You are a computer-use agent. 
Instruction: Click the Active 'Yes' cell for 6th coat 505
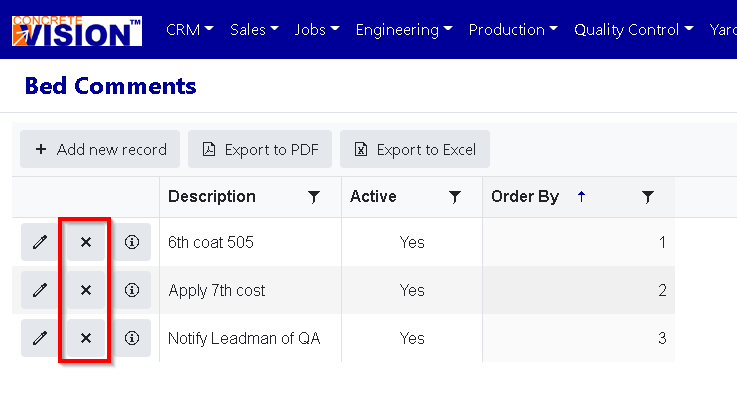(x=412, y=242)
